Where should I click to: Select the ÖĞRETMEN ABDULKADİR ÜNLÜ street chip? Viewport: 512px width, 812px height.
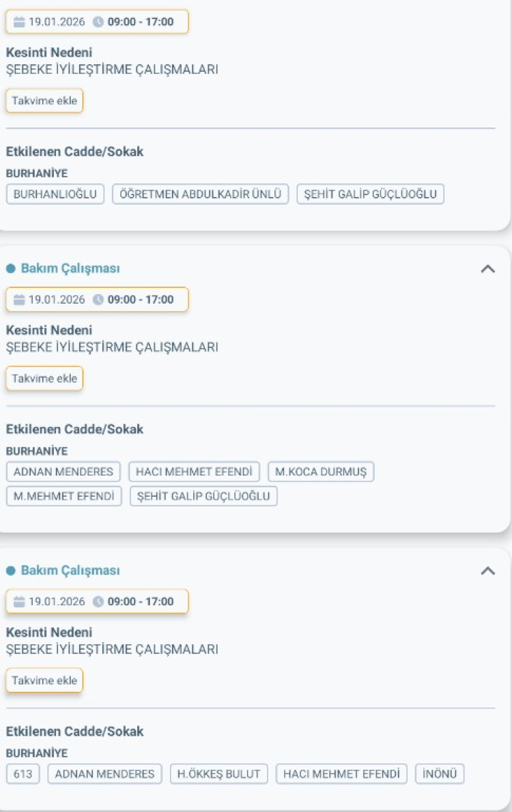(199, 194)
